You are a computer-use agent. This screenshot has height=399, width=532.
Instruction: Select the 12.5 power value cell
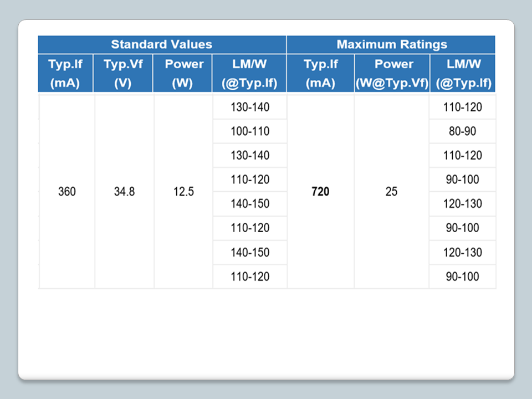[183, 192]
